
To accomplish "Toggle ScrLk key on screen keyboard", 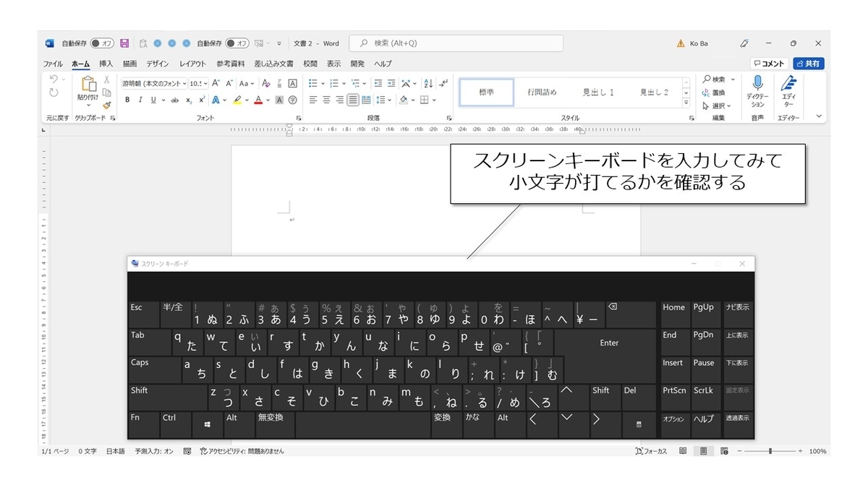I will point(705,398).
